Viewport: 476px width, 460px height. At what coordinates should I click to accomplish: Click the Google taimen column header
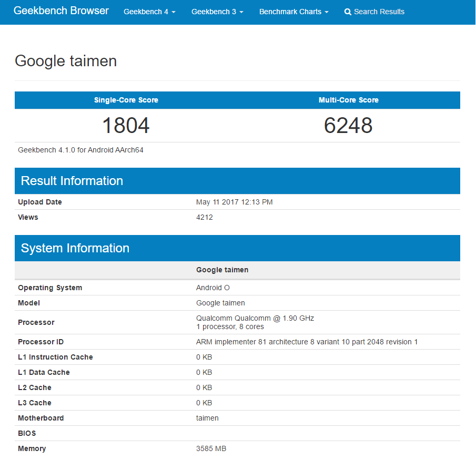pyautogui.click(x=222, y=270)
